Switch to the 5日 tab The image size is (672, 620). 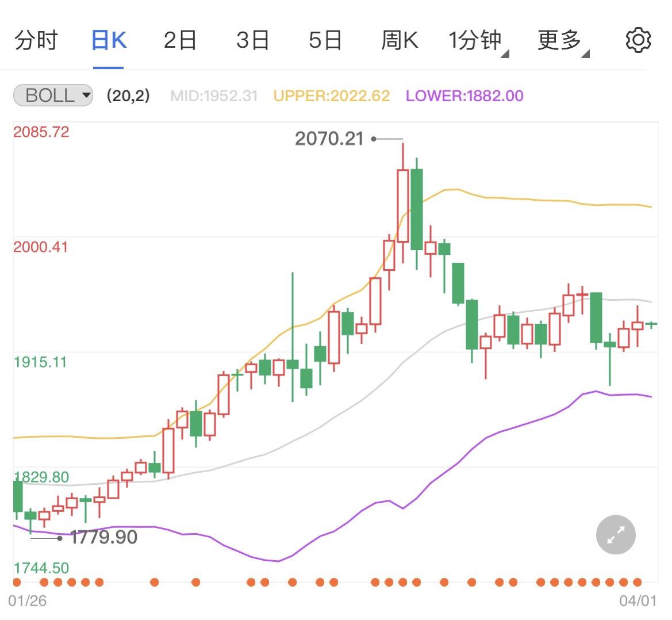pos(325,40)
